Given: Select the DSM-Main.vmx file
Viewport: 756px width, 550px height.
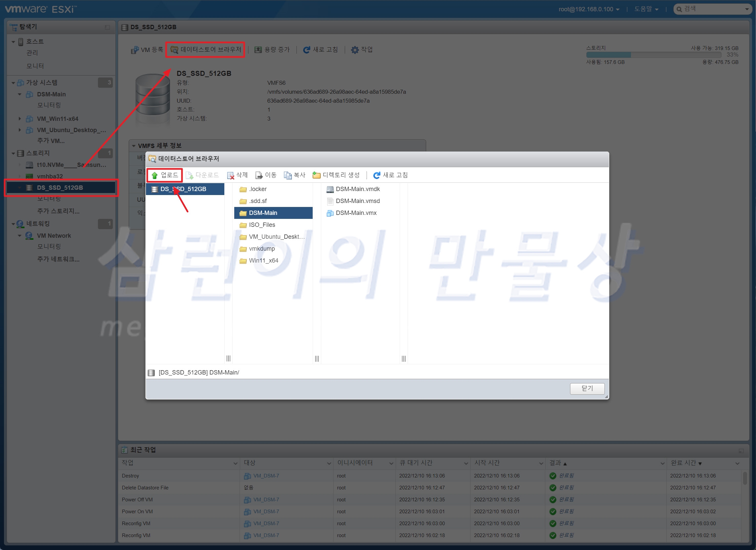Looking at the screenshot, I should click(356, 213).
